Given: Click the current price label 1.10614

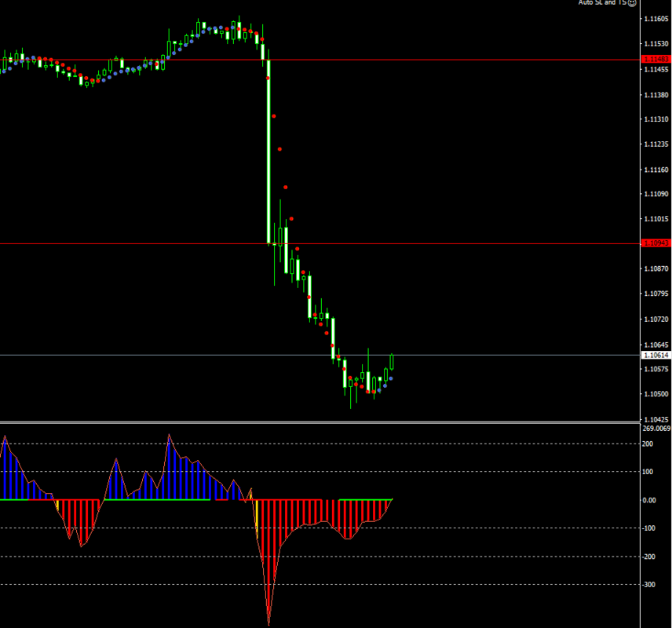Looking at the screenshot, I should click(656, 356).
